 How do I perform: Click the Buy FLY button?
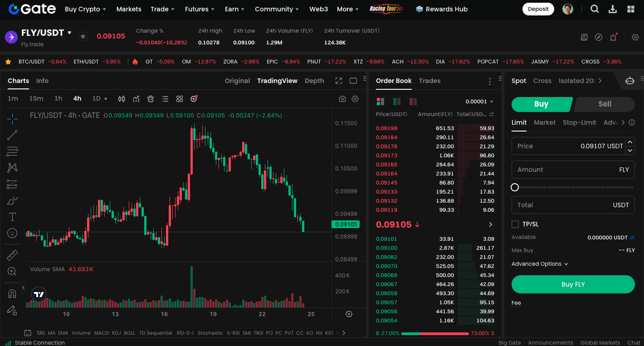(x=573, y=284)
